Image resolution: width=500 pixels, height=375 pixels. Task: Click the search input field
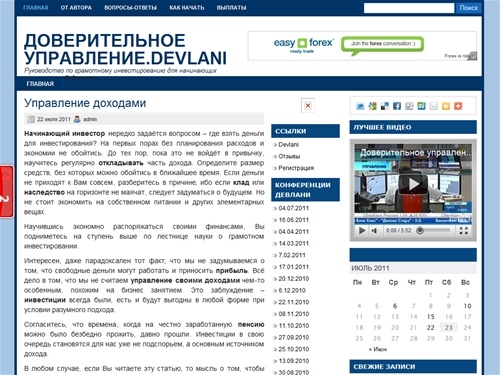click(409, 8)
